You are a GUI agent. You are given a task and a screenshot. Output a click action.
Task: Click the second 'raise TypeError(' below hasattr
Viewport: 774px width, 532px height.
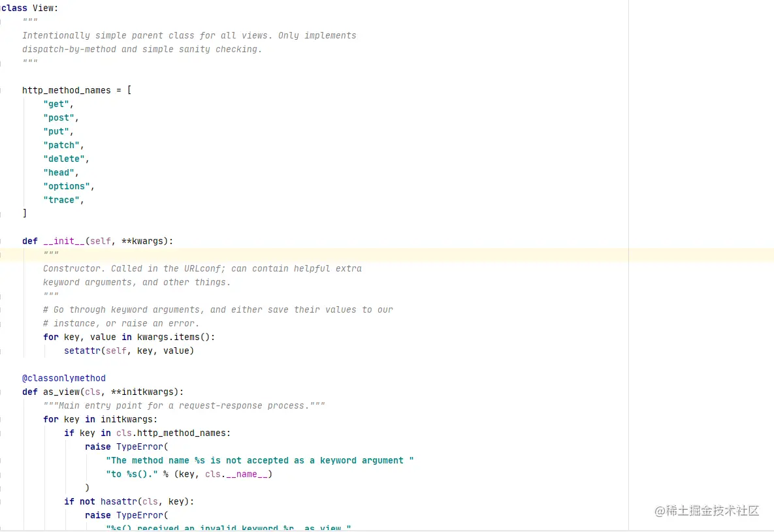tap(126, 515)
